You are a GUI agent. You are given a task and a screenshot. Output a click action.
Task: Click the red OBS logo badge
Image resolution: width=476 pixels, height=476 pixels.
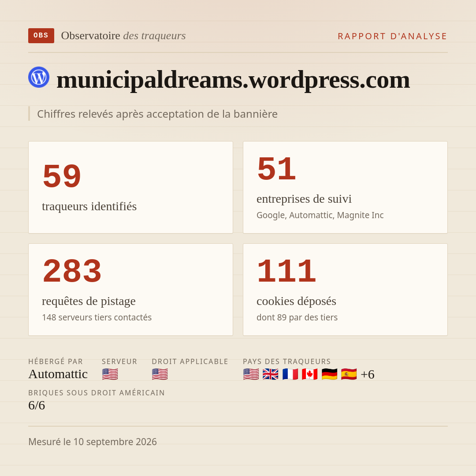tap(41, 36)
